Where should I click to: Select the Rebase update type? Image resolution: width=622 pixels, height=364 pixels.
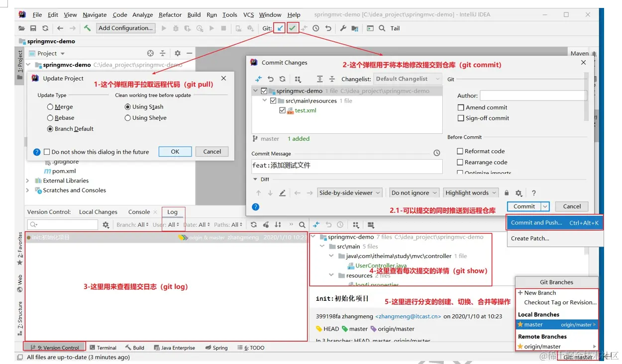(x=50, y=118)
